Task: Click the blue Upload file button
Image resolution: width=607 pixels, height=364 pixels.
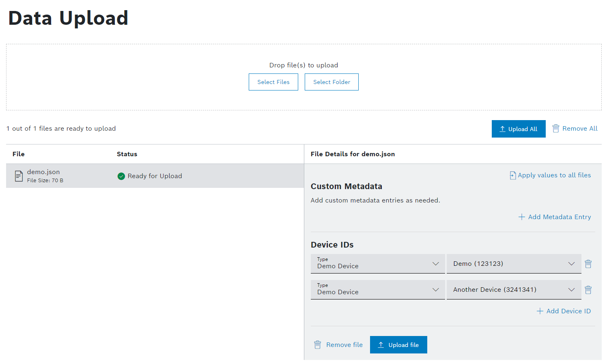Action: [x=398, y=345]
